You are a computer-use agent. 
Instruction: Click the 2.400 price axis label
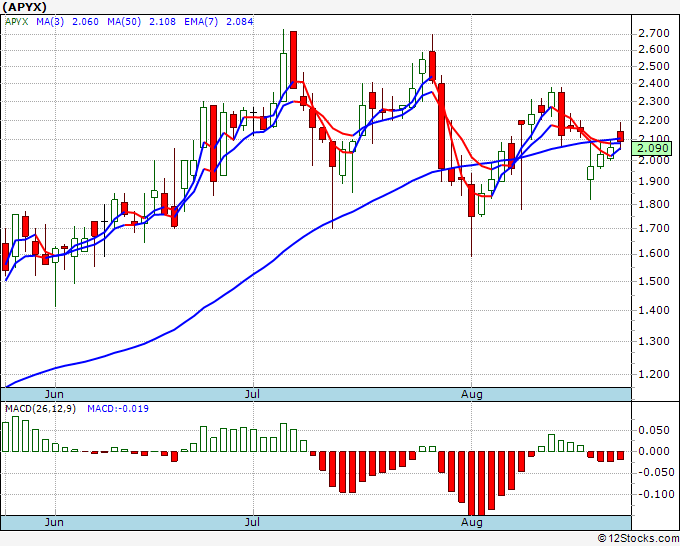(x=654, y=83)
